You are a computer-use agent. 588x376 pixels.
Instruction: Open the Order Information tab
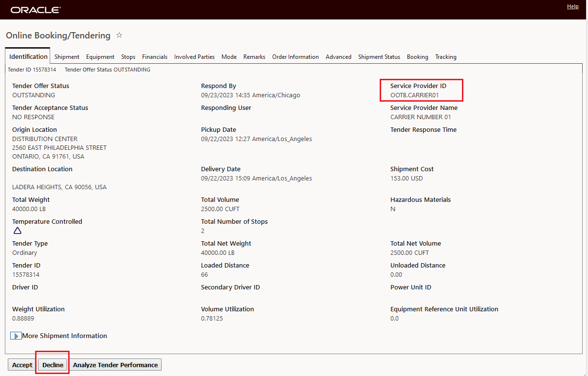point(295,57)
